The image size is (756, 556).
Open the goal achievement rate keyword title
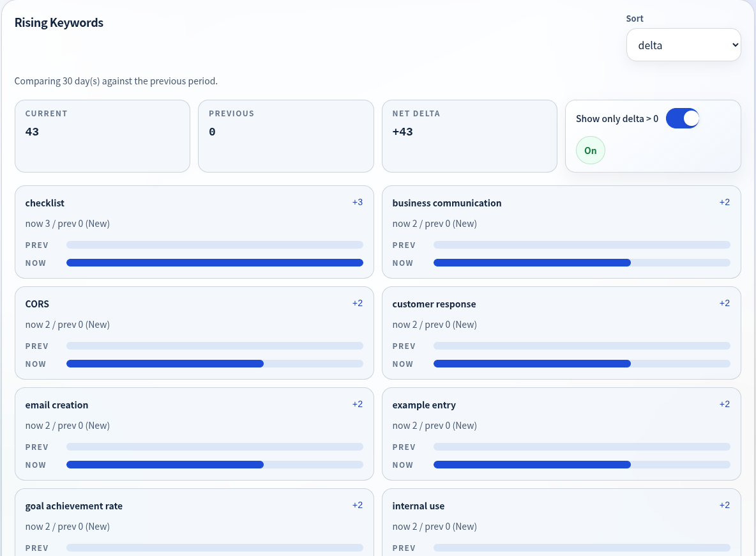coord(74,506)
